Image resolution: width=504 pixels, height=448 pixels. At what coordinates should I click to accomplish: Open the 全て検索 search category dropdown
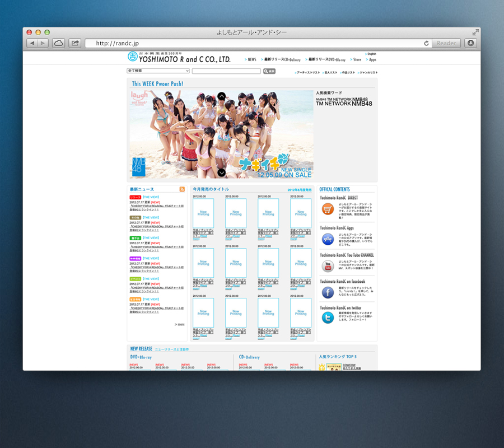[x=158, y=71]
